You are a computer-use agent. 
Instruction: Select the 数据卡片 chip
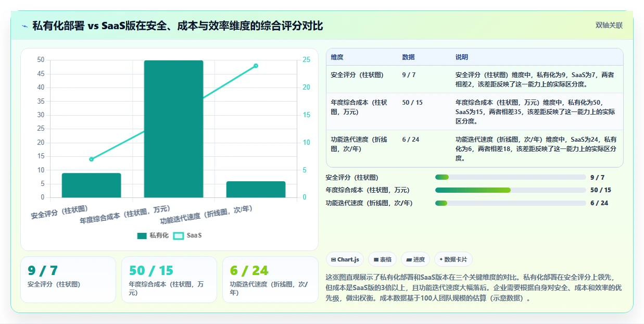coord(453,259)
